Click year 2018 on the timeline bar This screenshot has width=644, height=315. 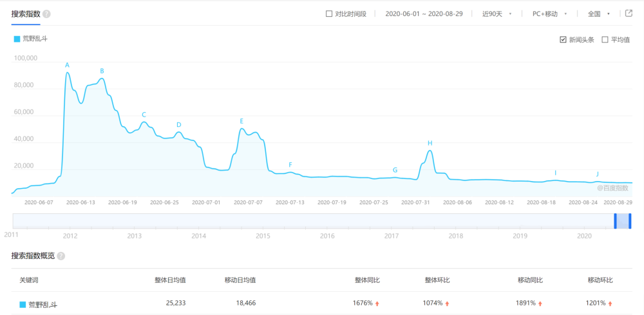point(456,236)
